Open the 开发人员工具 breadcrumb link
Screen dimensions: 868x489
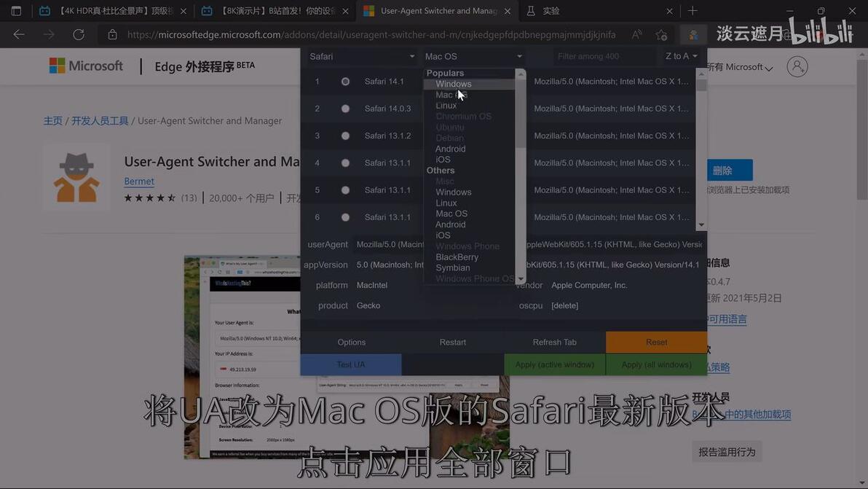click(x=100, y=121)
